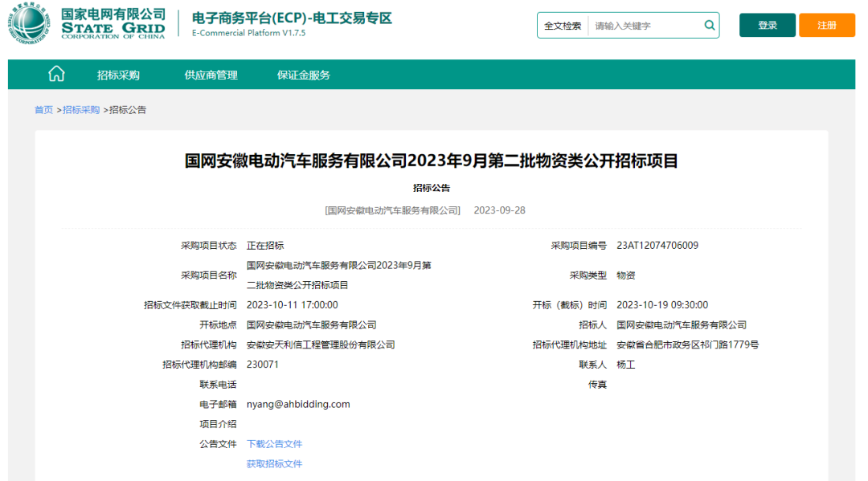
Task: Click address 安徽省合肥市政务区祁门路1779号
Action: (x=687, y=345)
